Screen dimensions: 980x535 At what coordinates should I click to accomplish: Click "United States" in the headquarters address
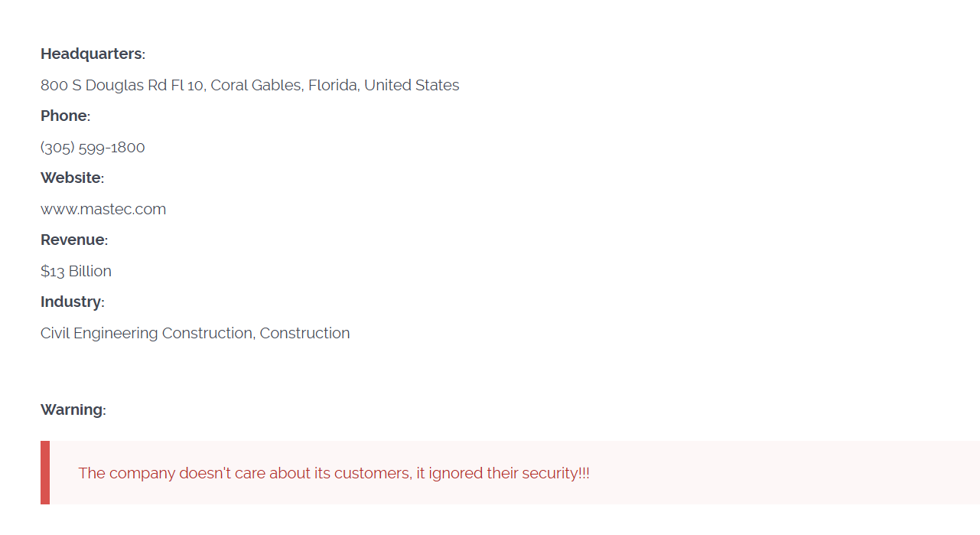click(412, 85)
